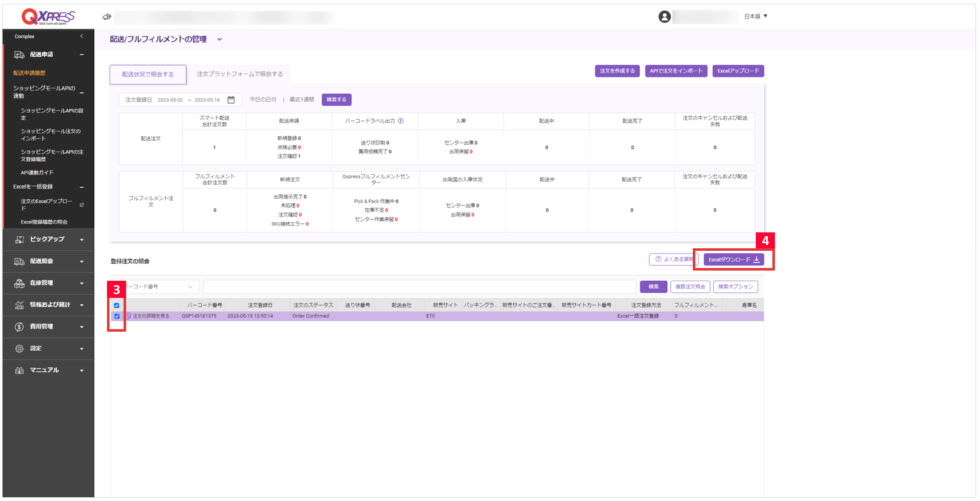
Task: Click the 費用管理 dollar icon
Action: (19, 327)
